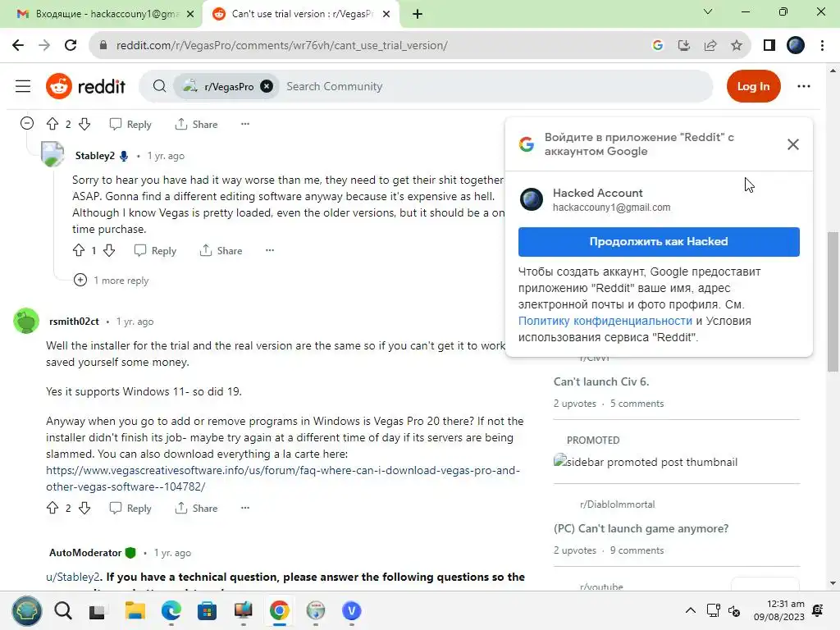Viewport: 840px width, 630px height.
Task: Open more options on the top comment
Action: pos(244,125)
